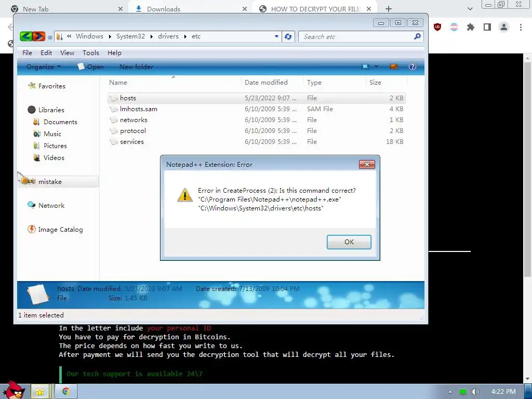
Task: Click the Extensions puzzle piece icon
Action: point(471,27)
